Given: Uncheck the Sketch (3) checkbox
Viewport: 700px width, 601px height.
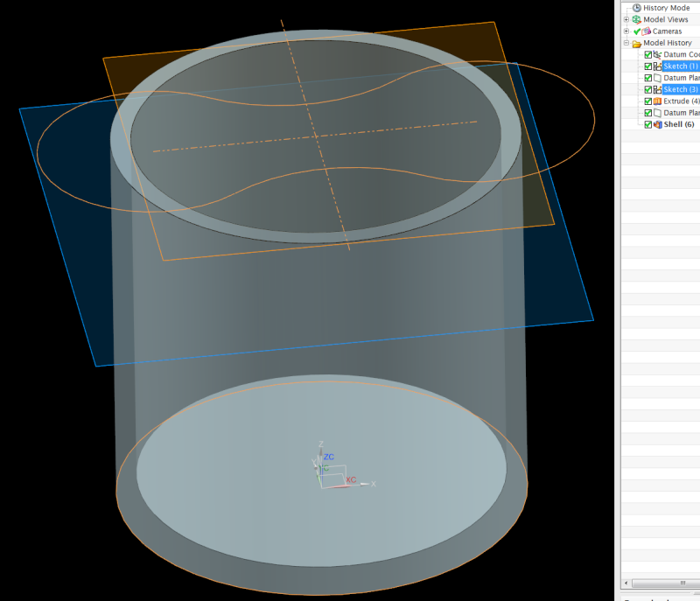Looking at the screenshot, I should pyautogui.click(x=648, y=89).
